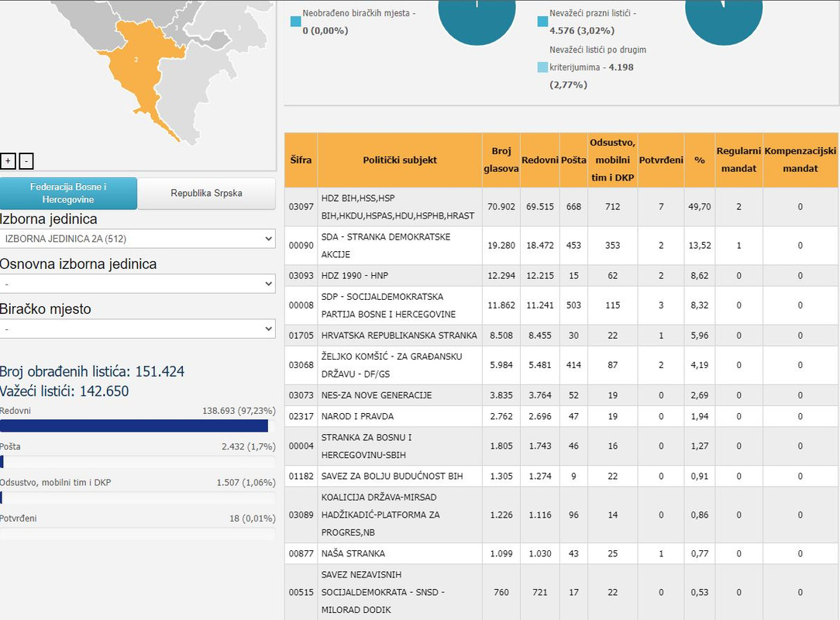Click the Nevažeći prazni listići legend swatch
Screen dimensions: 840x620
point(542,22)
